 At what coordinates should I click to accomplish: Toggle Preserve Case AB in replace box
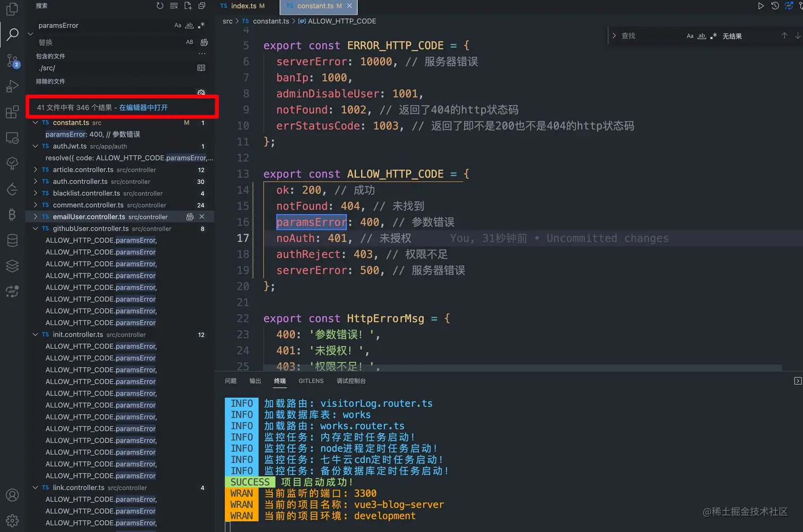coord(190,42)
